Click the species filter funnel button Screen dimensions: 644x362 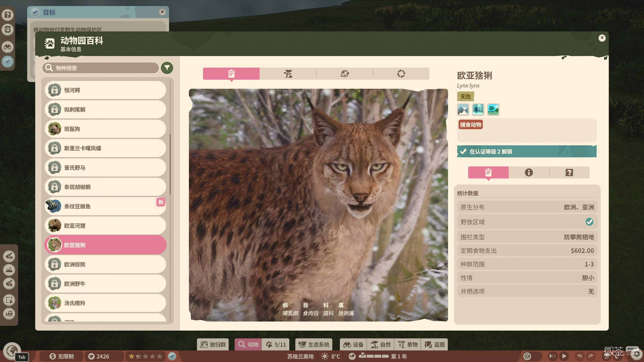click(x=167, y=68)
